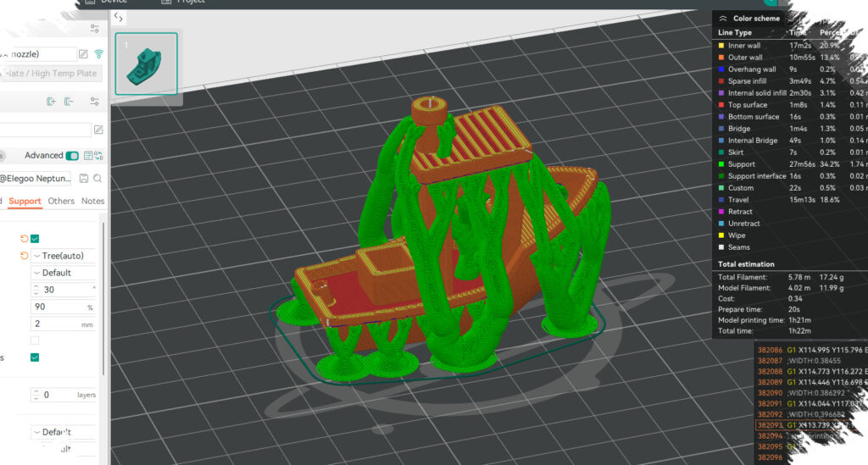
Task: Click the Support interface color swatch
Action: pos(721,176)
